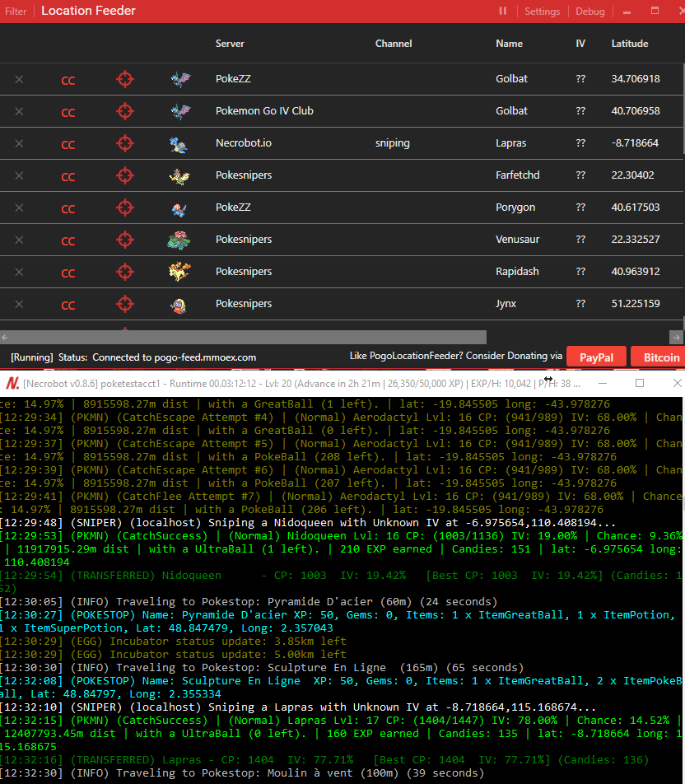685x784 pixels.
Task: Snipe Pokemon Go IV Club Golbat crosshair
Action: 125,111
